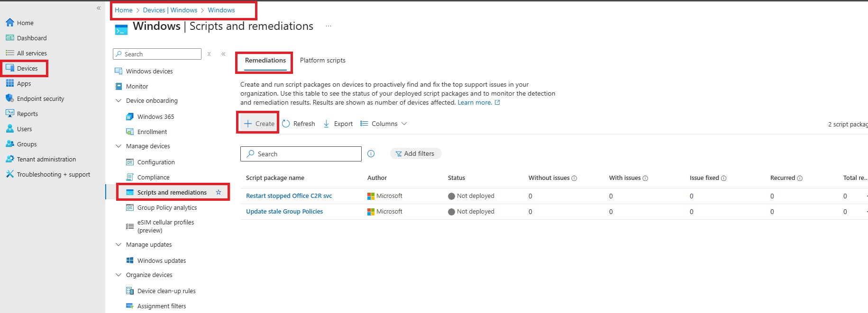
Task: Collapse the Organize devices section
Action: [x=119, y=275]
